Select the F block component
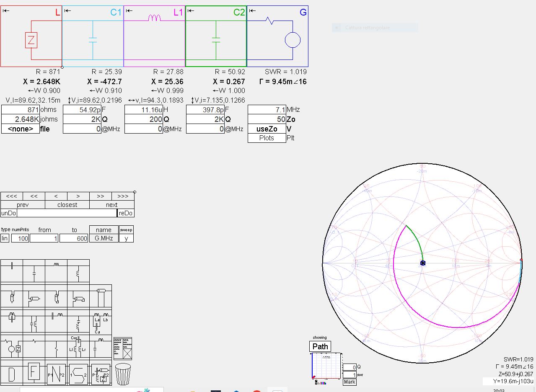The image size is (536, 392). click(x=34, y=372)
